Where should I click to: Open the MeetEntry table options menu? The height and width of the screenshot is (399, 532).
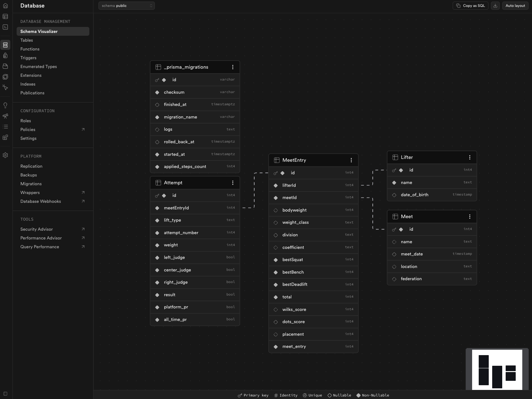tap(351, 160)
